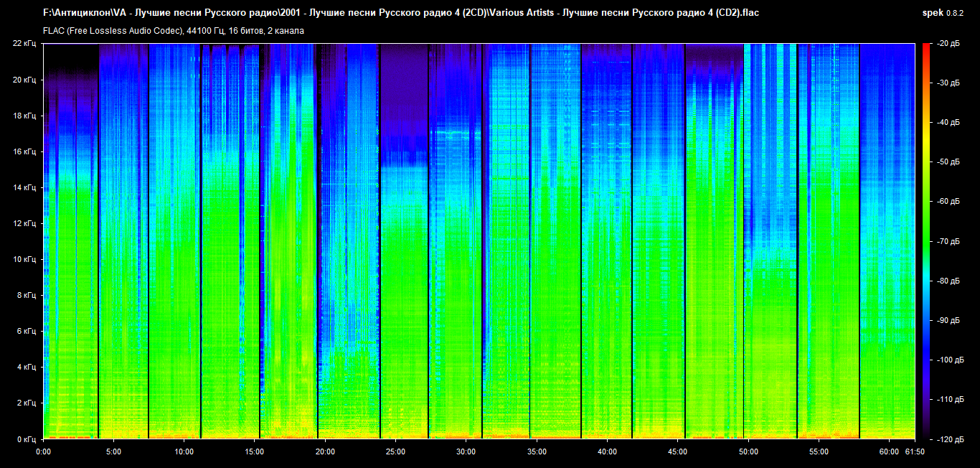Click the -70 дБ scale label
Image resolution: width=980 pixels, height=468 pixels.
click(x=951, y=241)
